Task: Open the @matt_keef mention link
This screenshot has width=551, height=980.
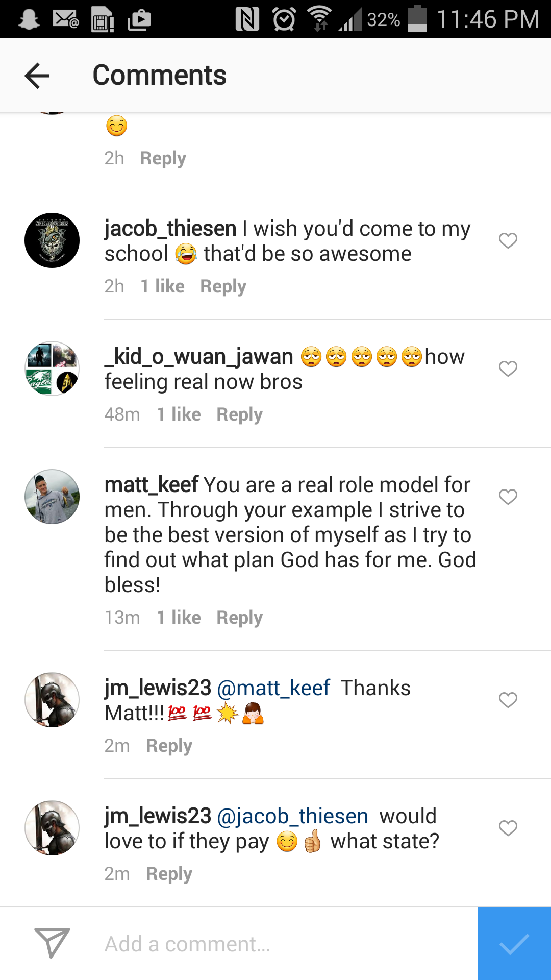Action: 273,688
